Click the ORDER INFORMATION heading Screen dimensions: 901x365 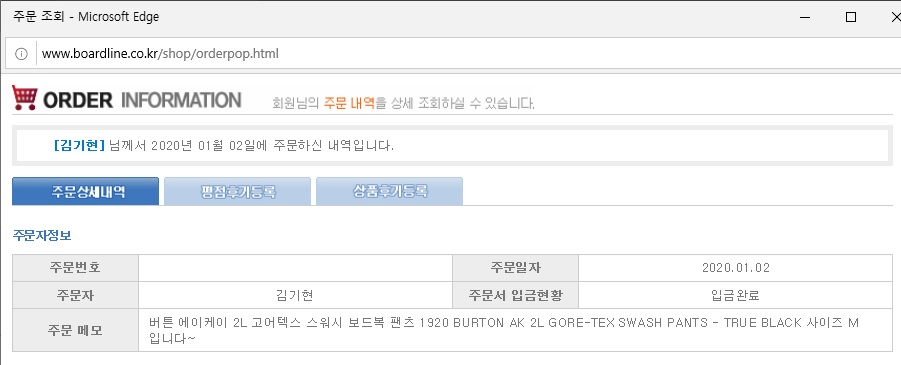[142, 100]
